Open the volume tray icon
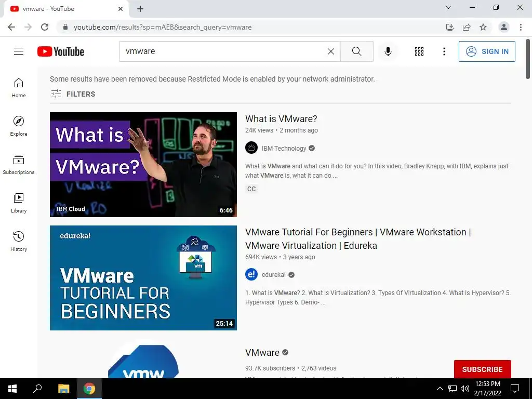Viewport: 532px width, 399px height. (x=465, y=389)
